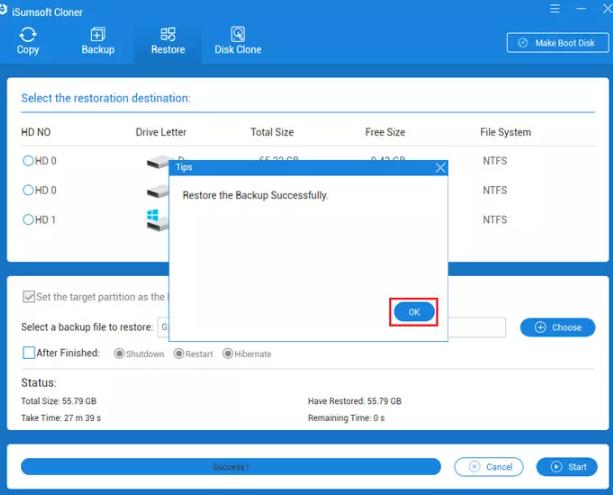Click the iSumsoft Cloner logo icon
613x495 pixels.
coord(3,10)
